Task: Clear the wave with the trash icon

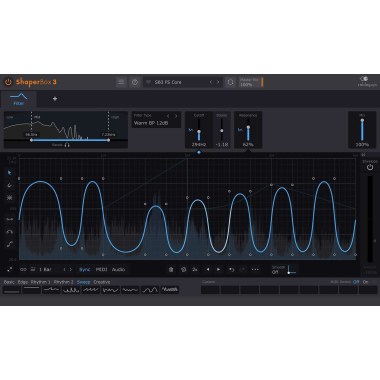Action: click(x=171, y=269)
